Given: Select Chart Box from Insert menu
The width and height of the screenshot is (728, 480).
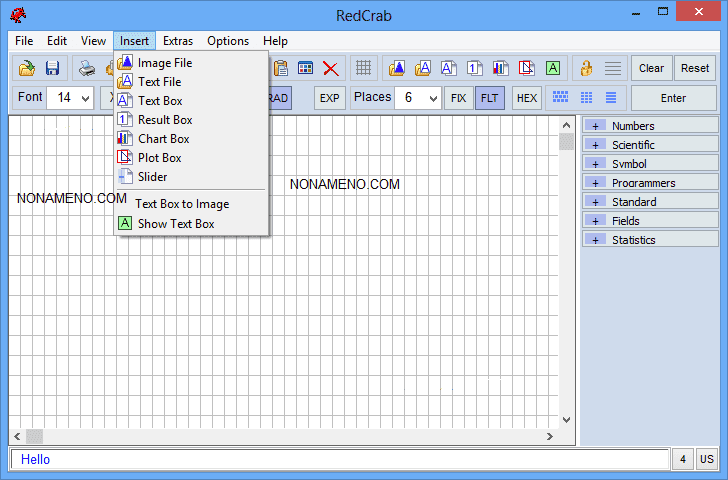Looking at the screenshot, I should point(163,139).
